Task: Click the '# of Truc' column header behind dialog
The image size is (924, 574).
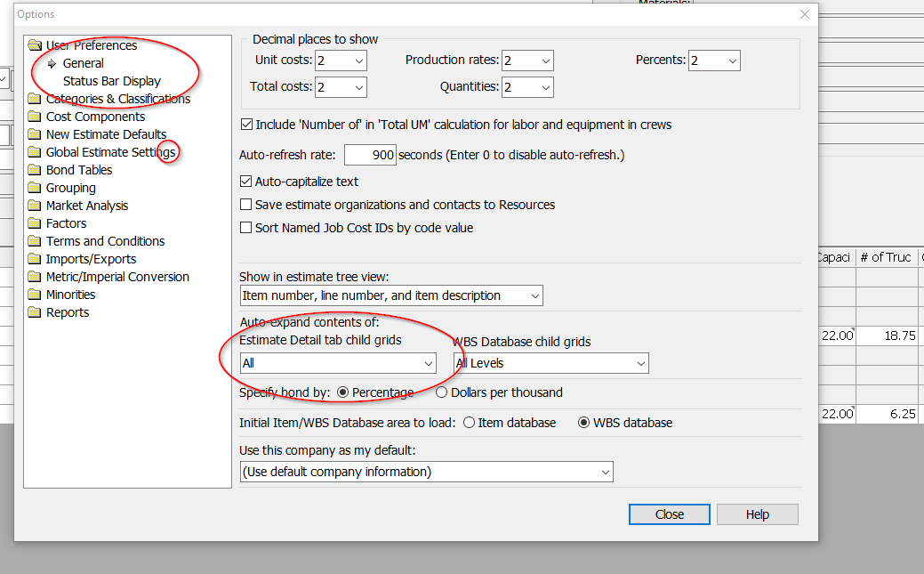Action: (886, 257)
